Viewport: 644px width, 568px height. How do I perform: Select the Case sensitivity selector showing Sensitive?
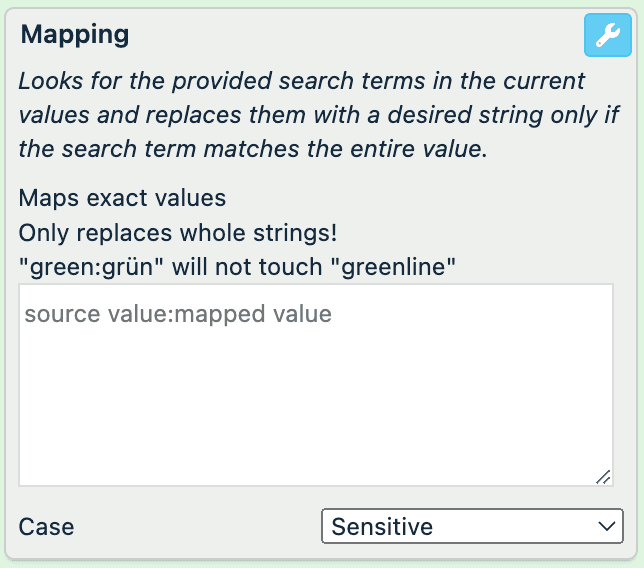[472, 526]
